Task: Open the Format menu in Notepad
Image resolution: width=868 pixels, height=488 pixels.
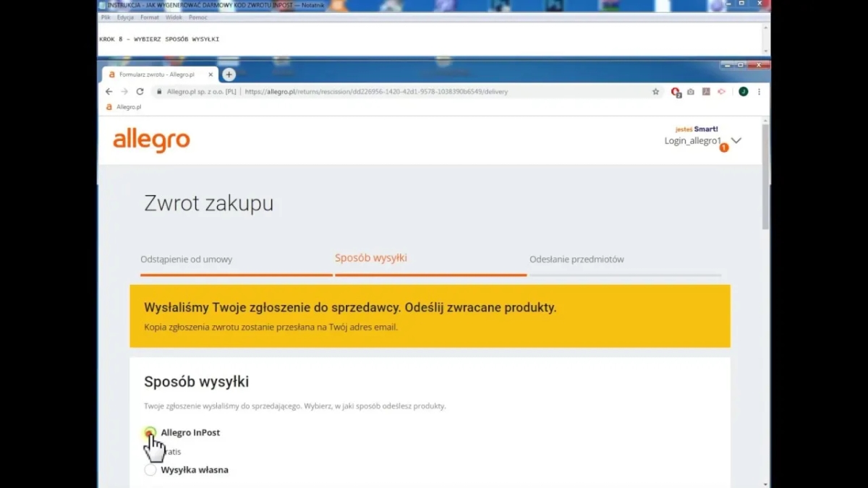Action: [x=150, y=17]
